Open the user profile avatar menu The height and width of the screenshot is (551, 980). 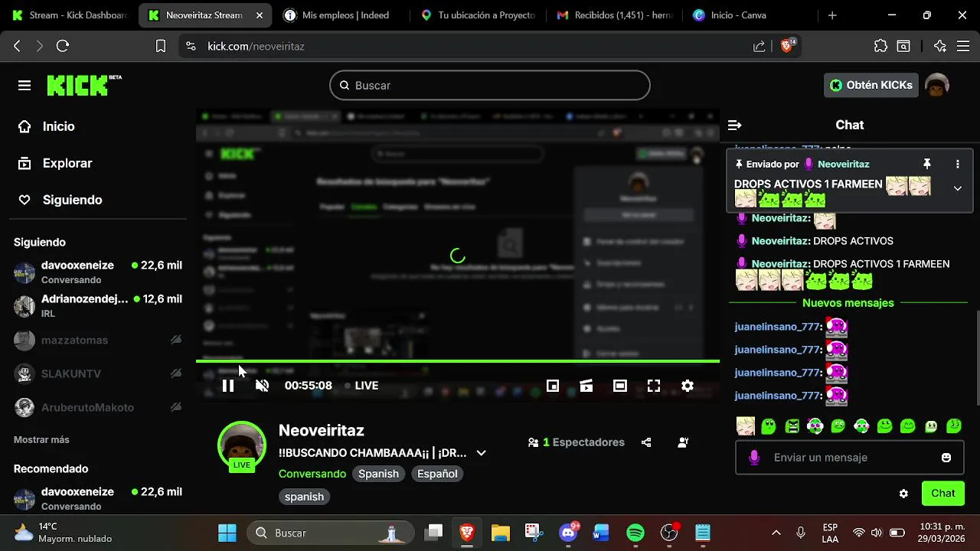[937, 85]
